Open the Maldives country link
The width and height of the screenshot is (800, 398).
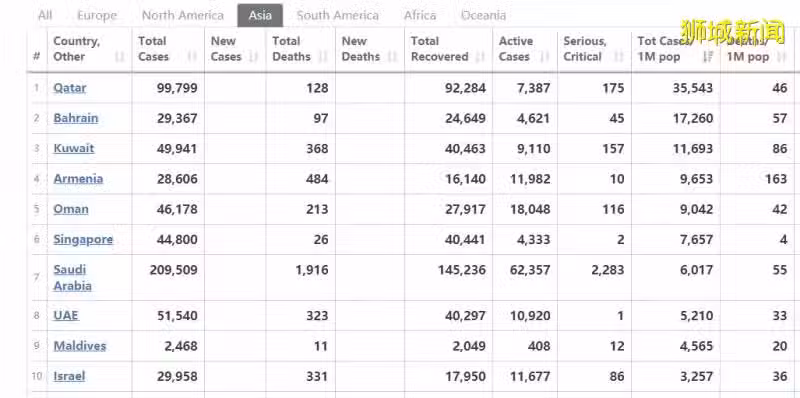(x=80, y=345)
